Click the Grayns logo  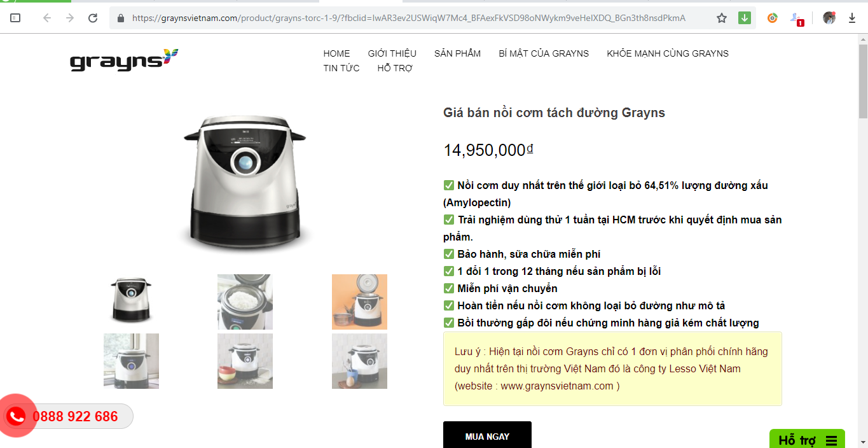pos(124,60)
